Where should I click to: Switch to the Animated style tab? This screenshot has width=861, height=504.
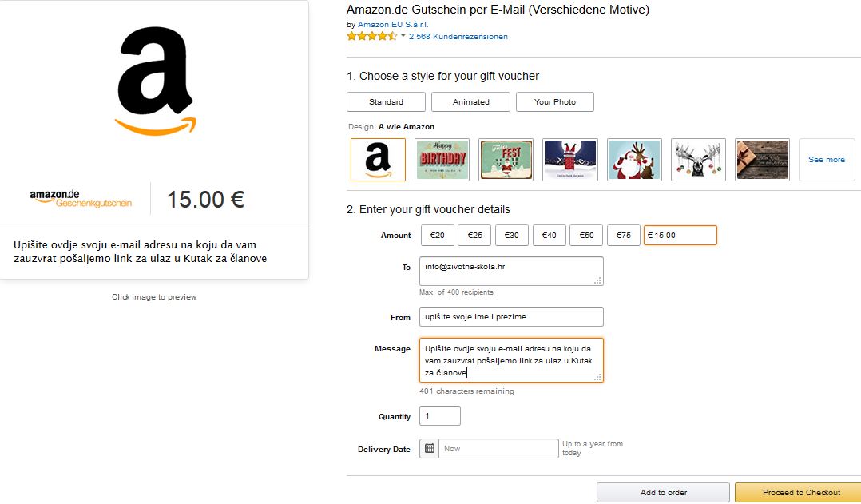[470, 102]
